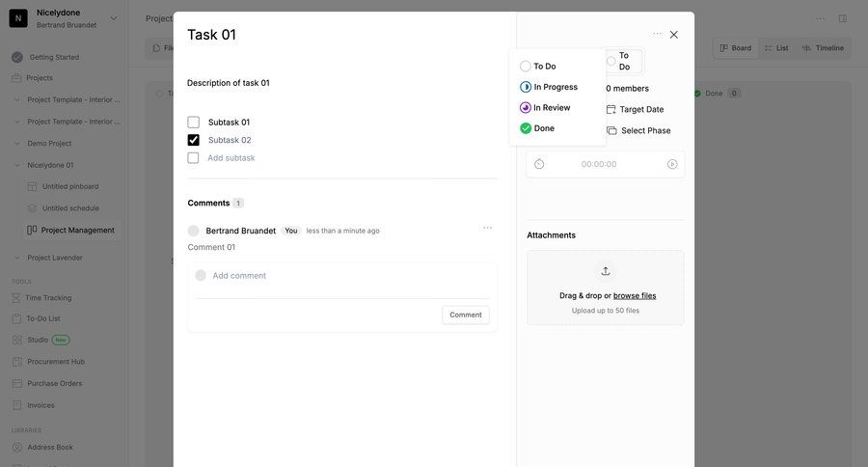Click the upload arrow icon in Attachments
The width and height of the screenshot is (868, 467).
click(606, 271)
